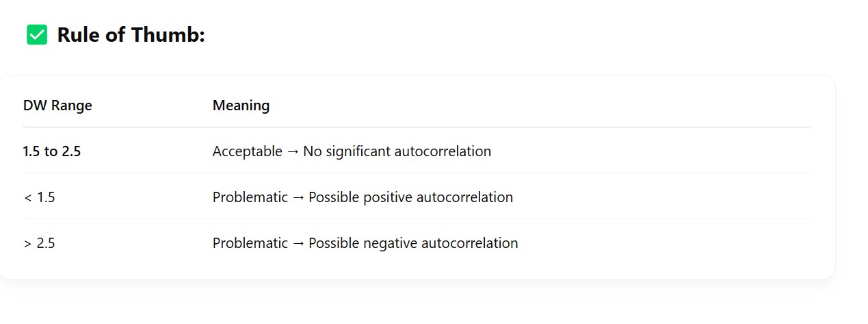The width and height of the screenshot is (868, 324).
Task: Click the Meaning column header
Action: [241, 105]
